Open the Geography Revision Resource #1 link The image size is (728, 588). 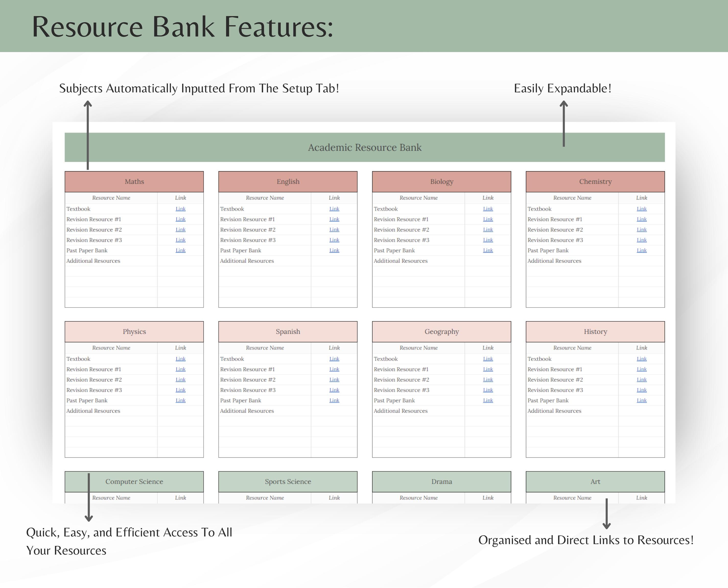pos(488,369)
